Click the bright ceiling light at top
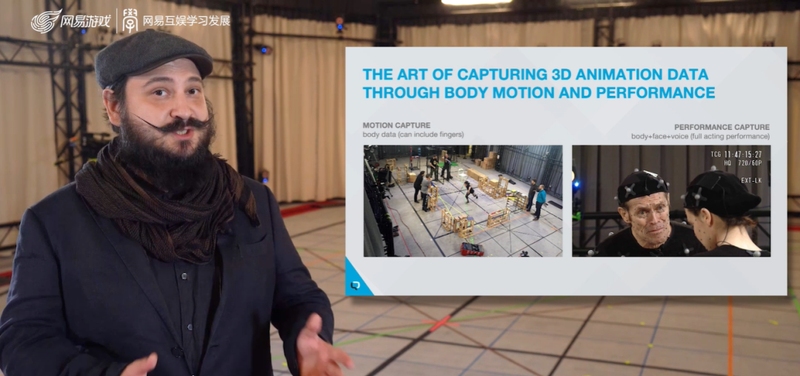Viewport: 800px width, 376px height. [x=477, y=3]
